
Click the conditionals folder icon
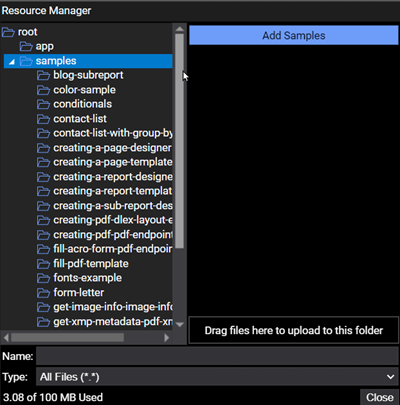coord(43,104)
